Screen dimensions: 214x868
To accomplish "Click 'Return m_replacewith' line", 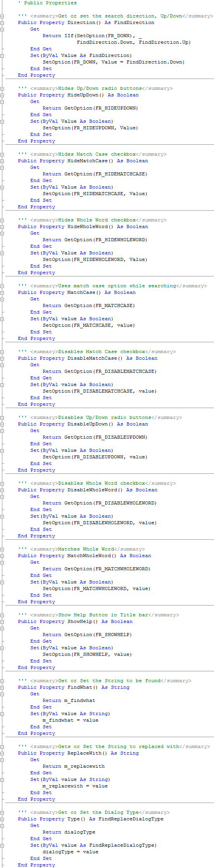I will click(x=74, y=766).
